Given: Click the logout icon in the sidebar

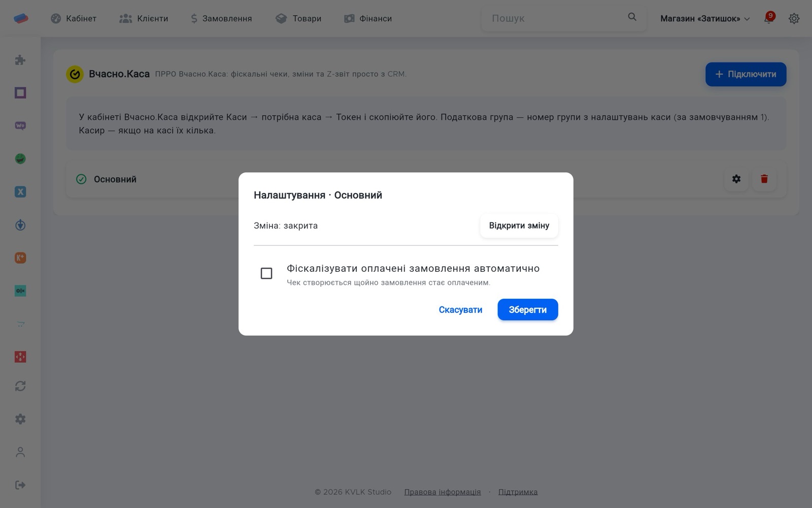Looking at the screenshot, I should click(20, 485).
